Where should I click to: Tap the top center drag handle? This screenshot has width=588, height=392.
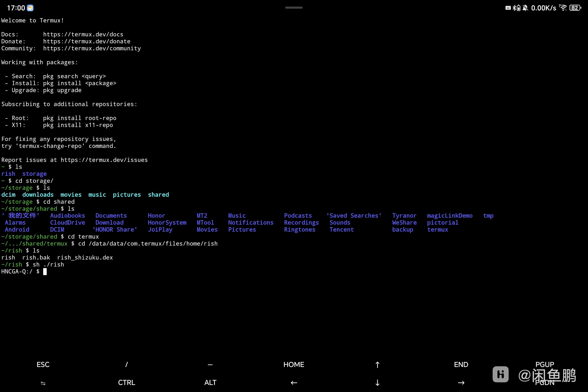coord(294,8)
